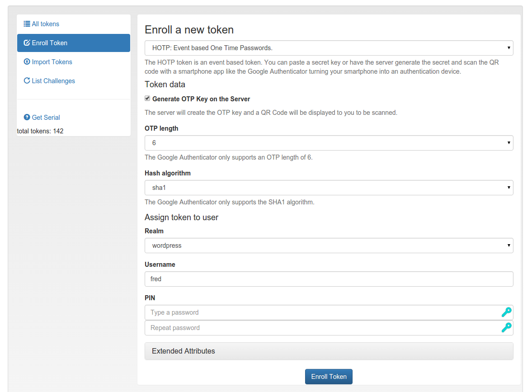Focus the Username field containing fred

point(329,279)
